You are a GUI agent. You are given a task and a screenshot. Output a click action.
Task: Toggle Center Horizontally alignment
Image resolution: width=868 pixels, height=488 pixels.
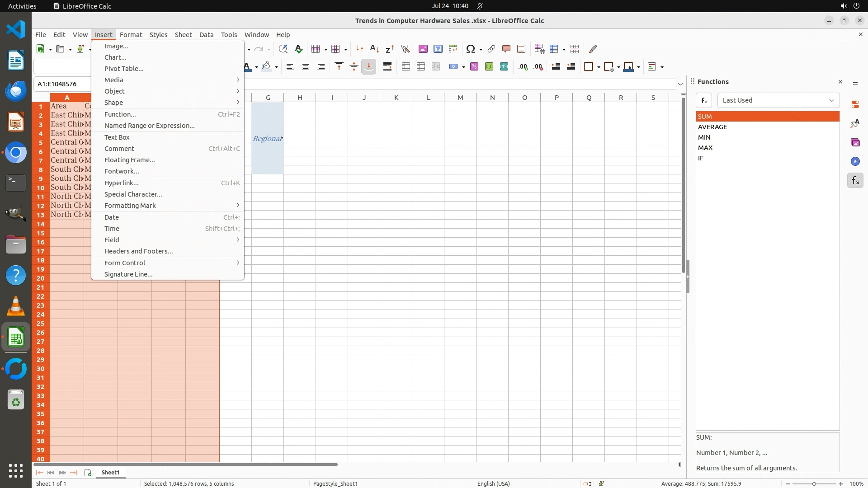pos(305,66)
